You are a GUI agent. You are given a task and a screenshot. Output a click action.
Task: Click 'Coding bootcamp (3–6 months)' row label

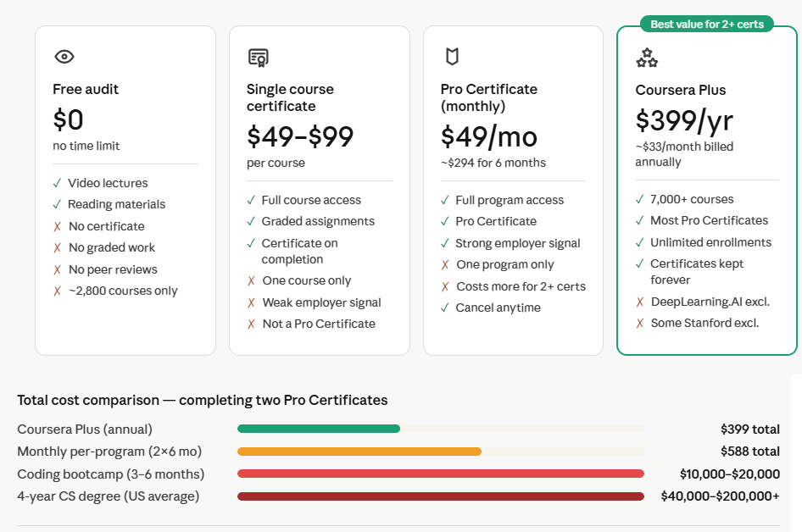pyautogui.click(x=111, y=474)
